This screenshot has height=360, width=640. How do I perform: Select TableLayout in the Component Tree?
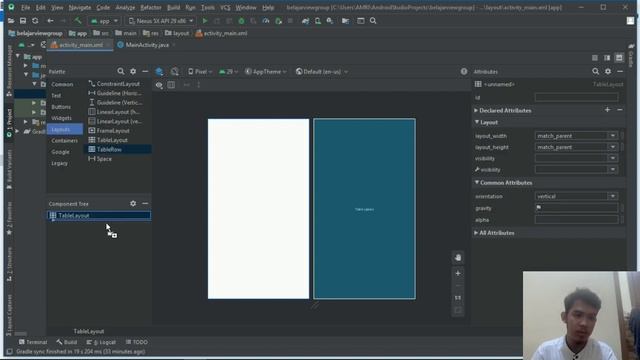(99, 215)
